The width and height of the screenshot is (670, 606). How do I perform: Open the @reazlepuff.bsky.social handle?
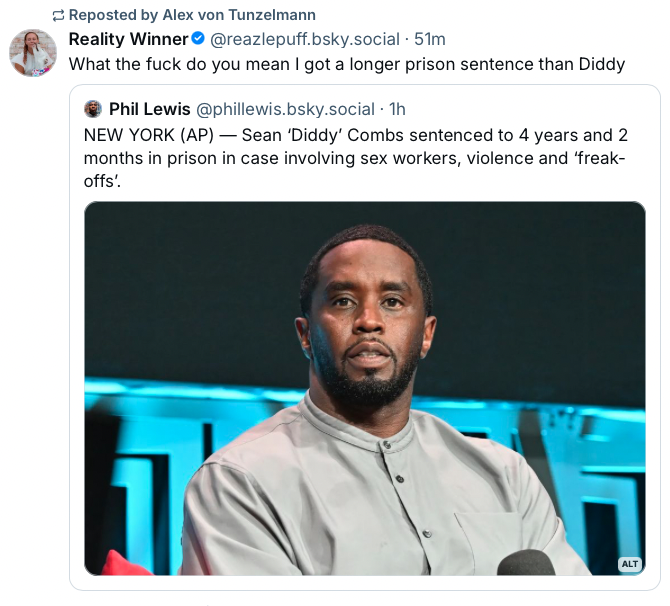tap(305, 39)
